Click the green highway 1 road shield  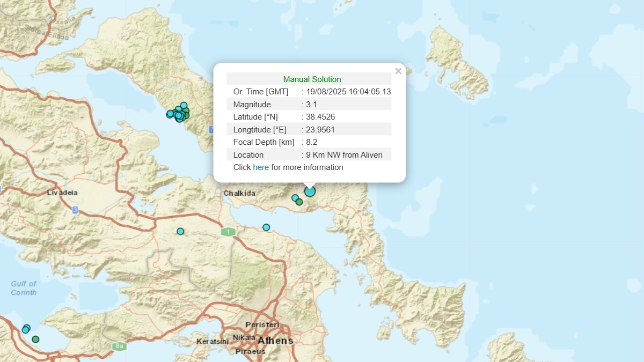point(229,232)
